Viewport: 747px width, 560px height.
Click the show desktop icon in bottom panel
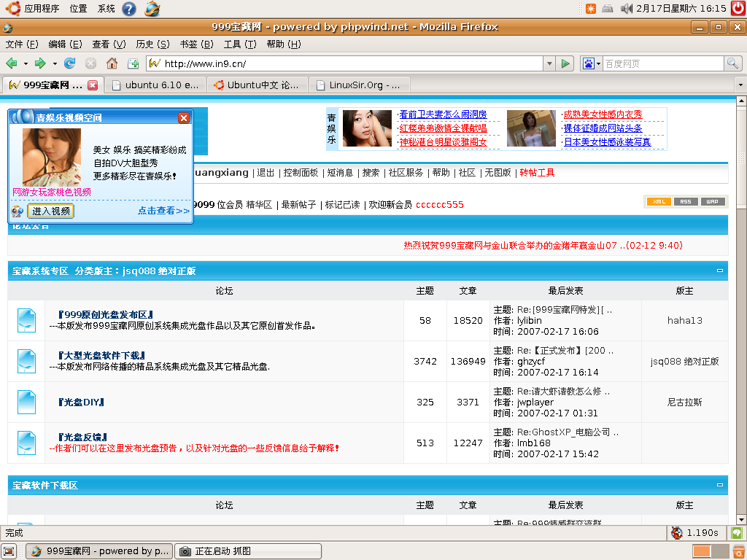point(9,551)
